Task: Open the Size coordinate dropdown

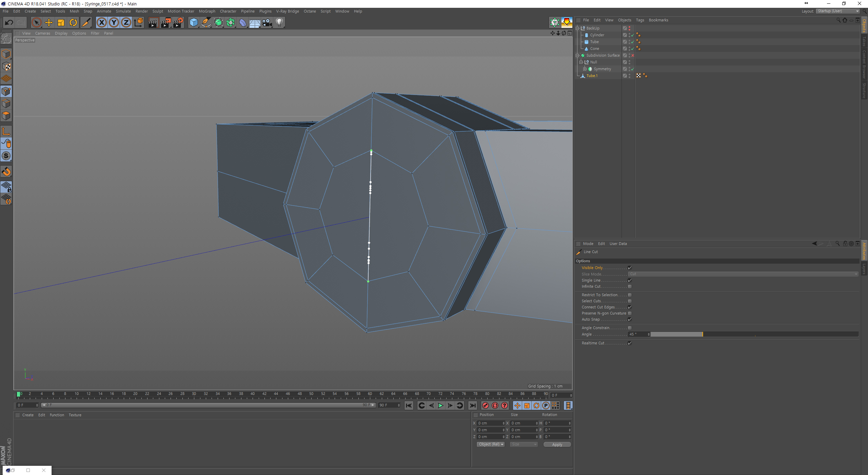Action: pyautogui.click(x=524, y=444)
